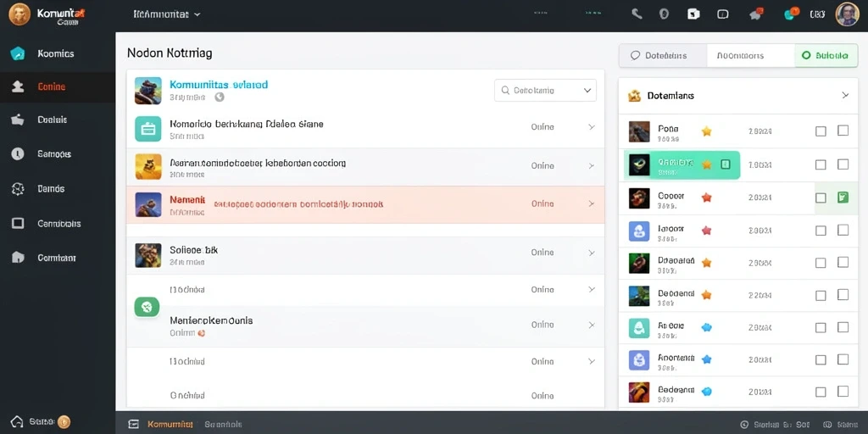The width and height of the screenshot is (868, 434).
Task: Click green square icon in highlighted row
Action: pos(726,164)
